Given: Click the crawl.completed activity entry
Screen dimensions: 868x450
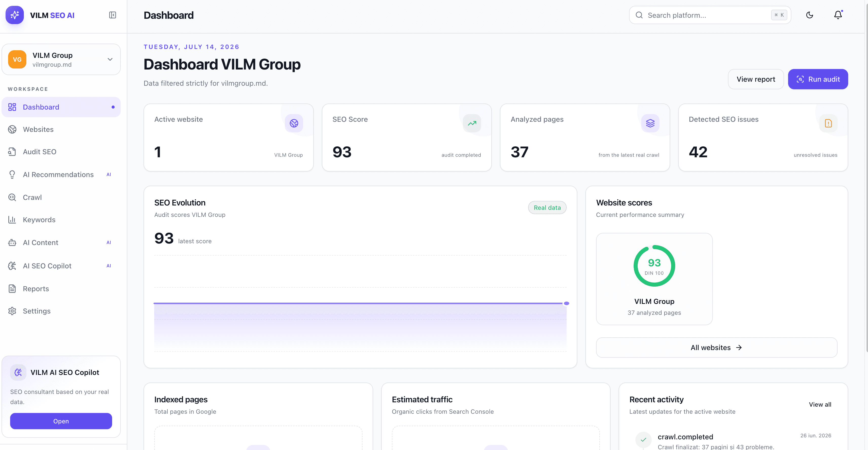Looking at the screenshot, I should pos(733,441).
